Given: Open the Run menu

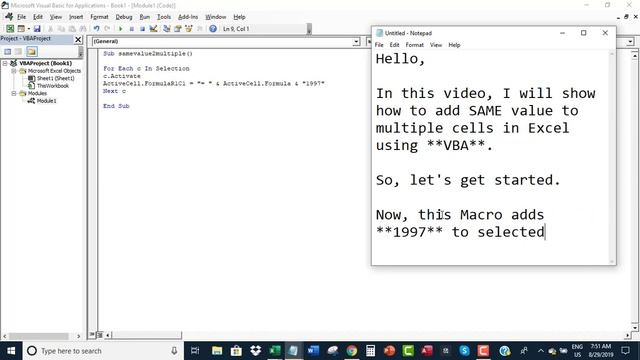Looking at the screenshot, I should [x=144, y=17].
